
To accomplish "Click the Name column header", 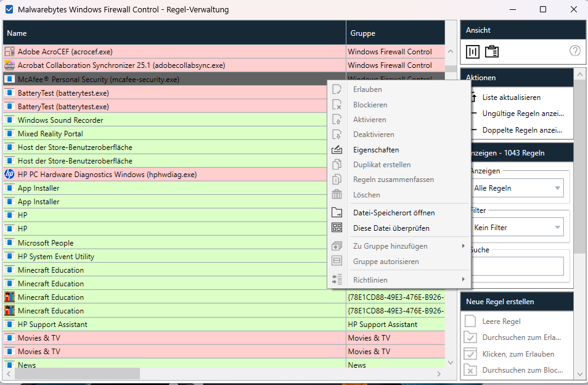I will (x=174, y=33).
